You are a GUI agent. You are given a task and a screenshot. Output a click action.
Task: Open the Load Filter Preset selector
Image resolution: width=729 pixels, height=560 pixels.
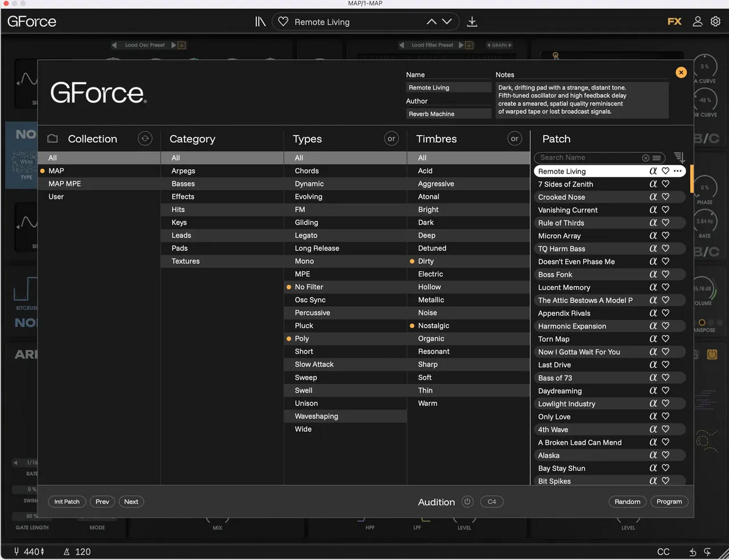[432, 45]
